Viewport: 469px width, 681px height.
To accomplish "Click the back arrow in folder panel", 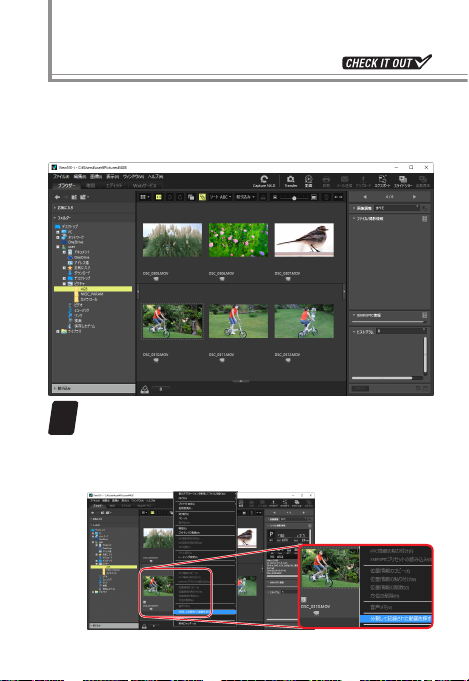I will pyautogui.click(x=57, y=197).
